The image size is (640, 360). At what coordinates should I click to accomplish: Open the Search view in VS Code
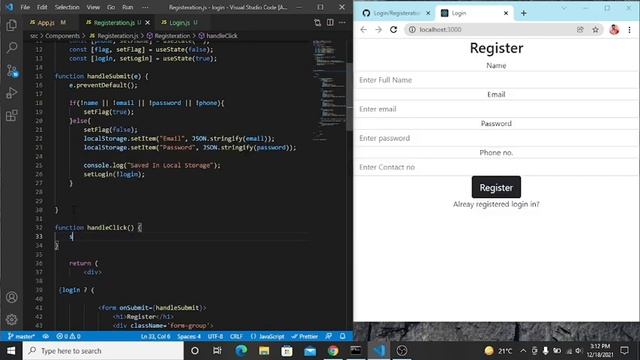click(x=11, y=48)
